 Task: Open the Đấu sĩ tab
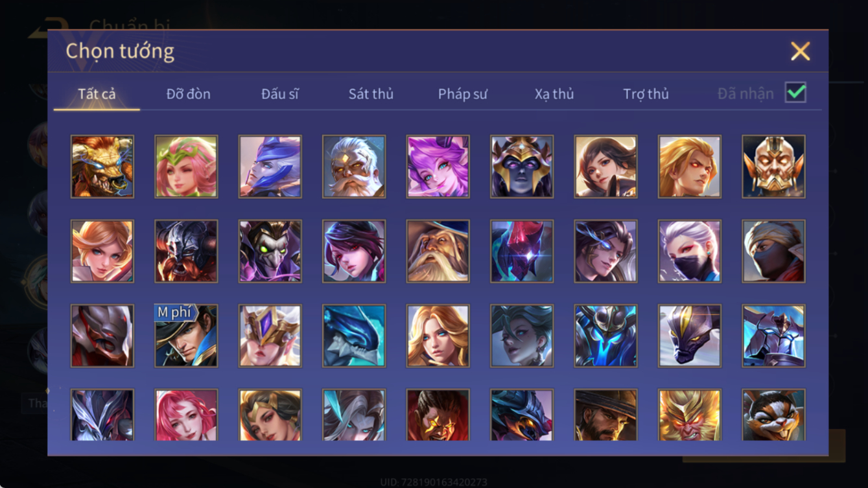pyautogui.click(x=279, y=94)
